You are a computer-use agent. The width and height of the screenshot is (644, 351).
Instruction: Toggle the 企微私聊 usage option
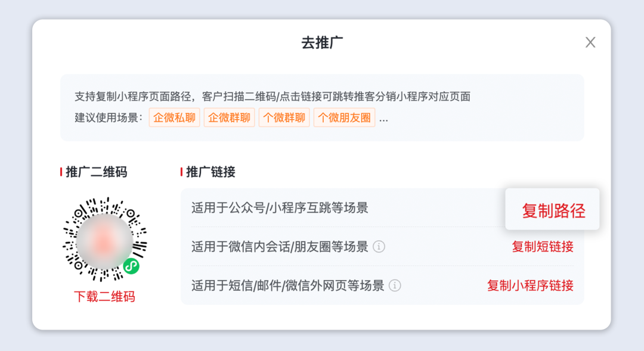pos(174,117)
